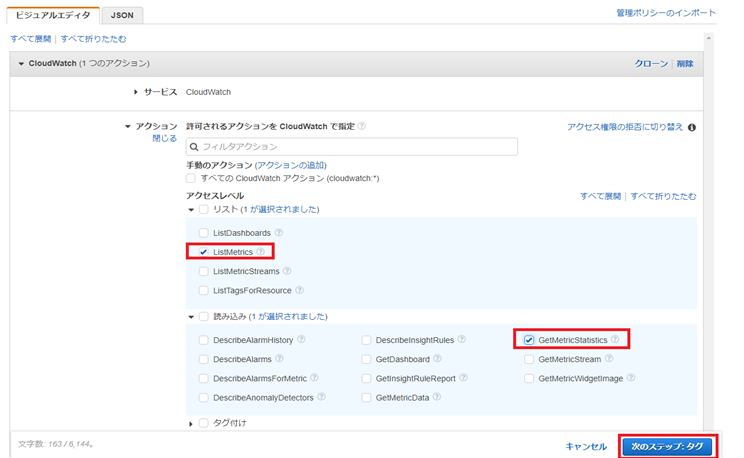744x458 pixels.
Task: Check the ListDashboards checkbox
Action: pos(204,233)
